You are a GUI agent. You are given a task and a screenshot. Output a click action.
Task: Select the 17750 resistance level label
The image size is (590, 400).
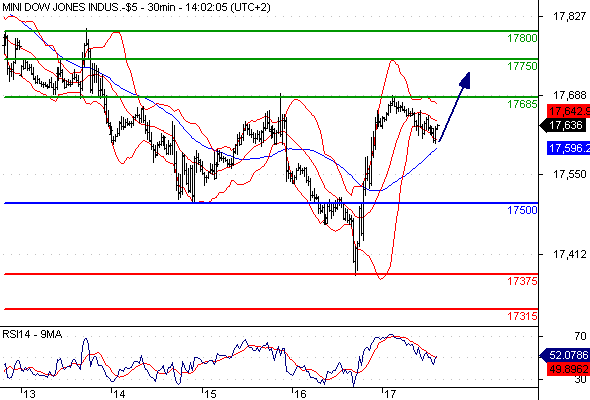(x=522, y=66)
